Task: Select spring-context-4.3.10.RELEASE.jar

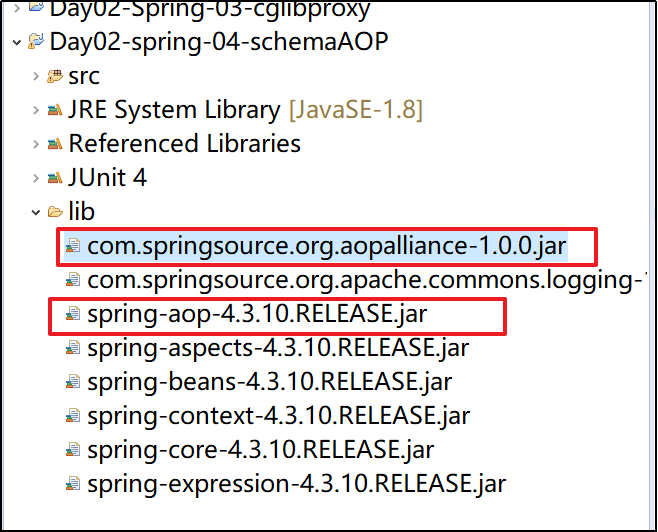Action: (278, 416)
